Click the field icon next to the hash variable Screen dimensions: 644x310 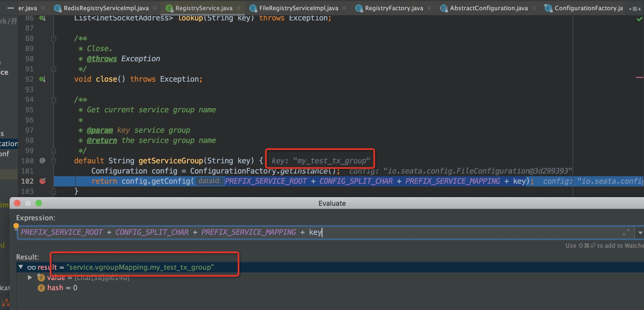(x=41, y=288)
